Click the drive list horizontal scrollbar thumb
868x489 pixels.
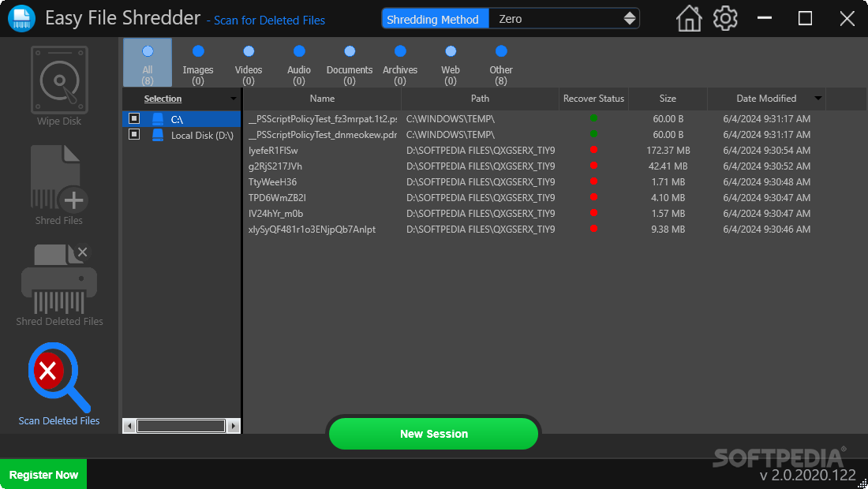click(x=181, y=426)
